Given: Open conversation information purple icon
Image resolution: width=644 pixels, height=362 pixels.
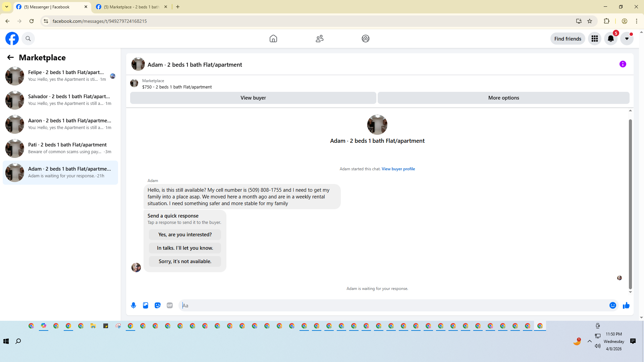Looking at the screenshot, I should click(623, 64).
